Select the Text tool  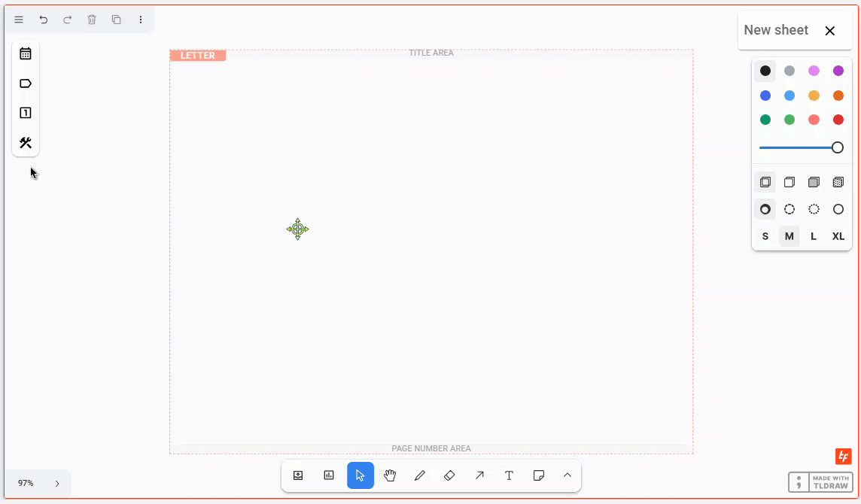pyautogui.click(x=509, y=475)
